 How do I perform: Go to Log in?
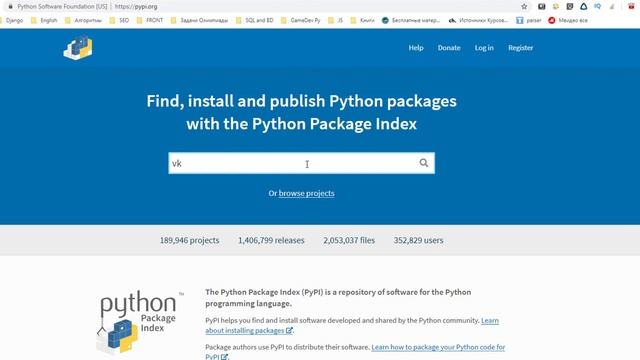(484, 48)
